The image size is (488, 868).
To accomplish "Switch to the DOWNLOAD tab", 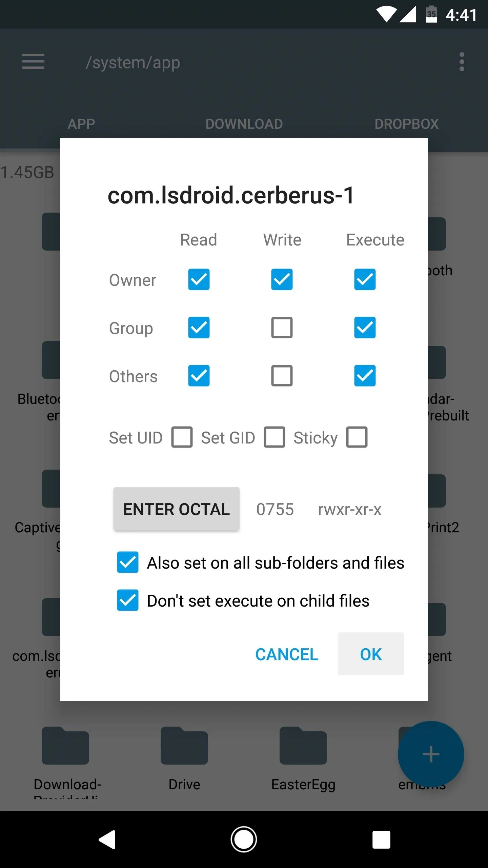I will [244, 124].
